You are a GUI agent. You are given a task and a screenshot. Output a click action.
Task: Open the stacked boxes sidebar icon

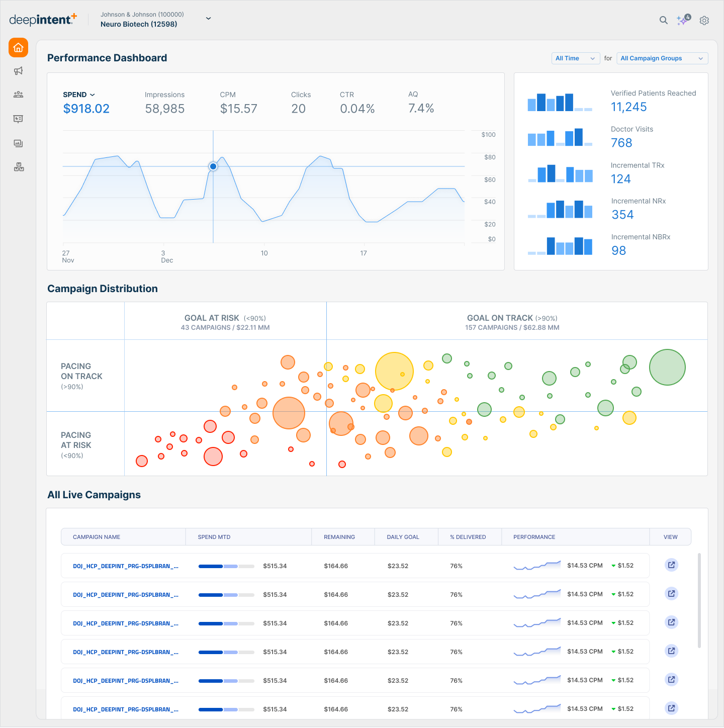pyautogui.click(x=19, y=167)
